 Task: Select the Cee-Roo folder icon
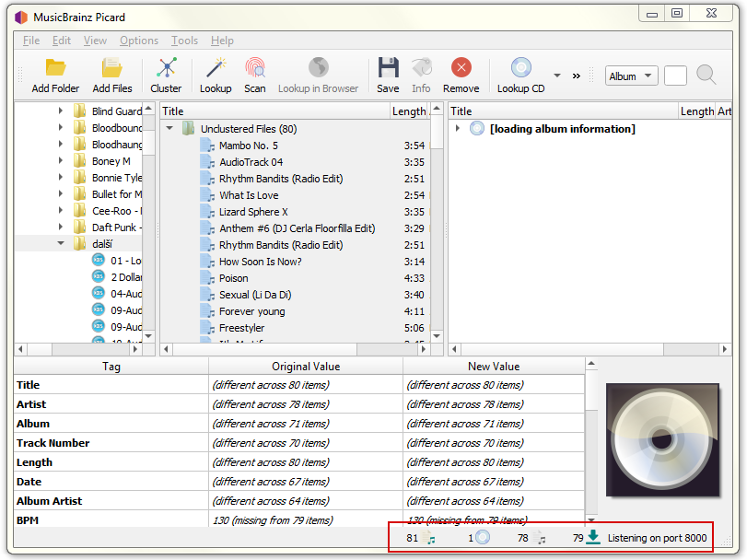click(x=79, y=211)
